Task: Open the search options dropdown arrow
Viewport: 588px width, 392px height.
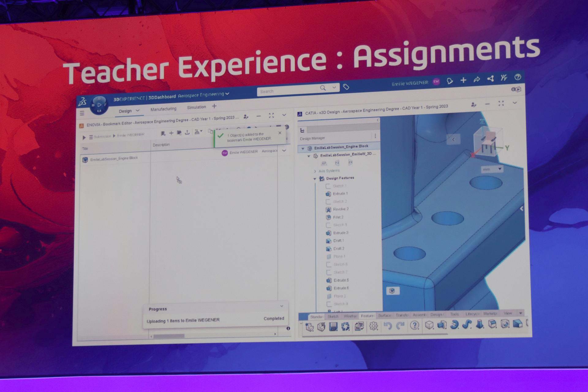Action: [334, 88]
